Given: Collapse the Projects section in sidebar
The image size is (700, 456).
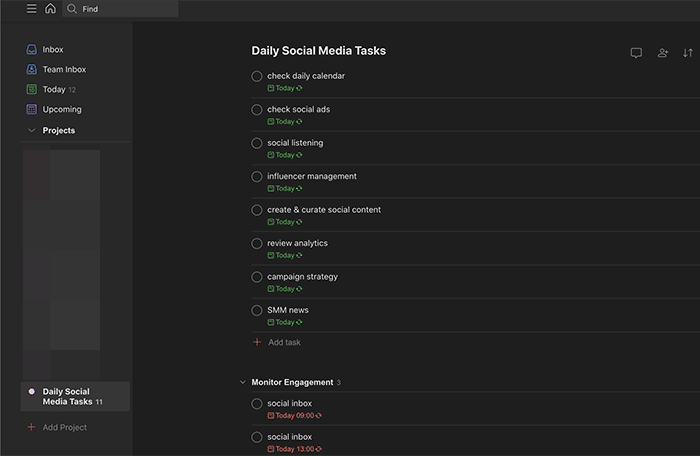Looking at the screenshot, I should click(32, 131).
